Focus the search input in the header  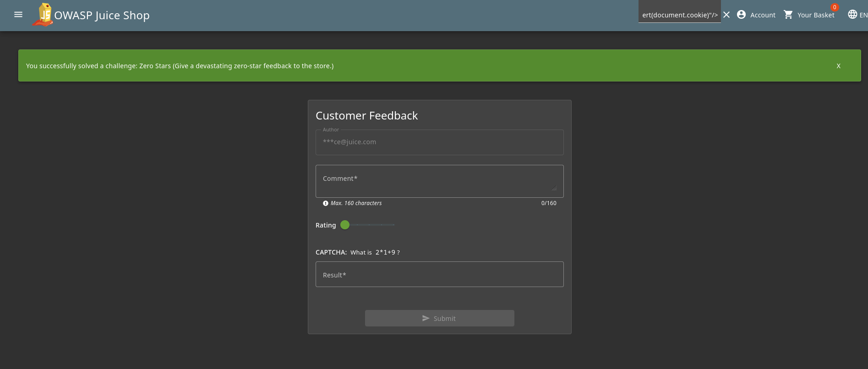[679, 15]
